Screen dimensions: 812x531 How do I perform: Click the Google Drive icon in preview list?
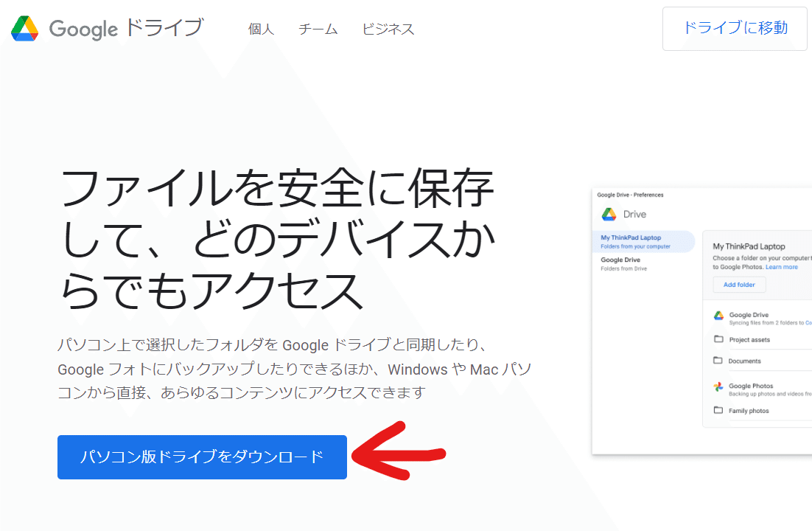coord(718,316)
